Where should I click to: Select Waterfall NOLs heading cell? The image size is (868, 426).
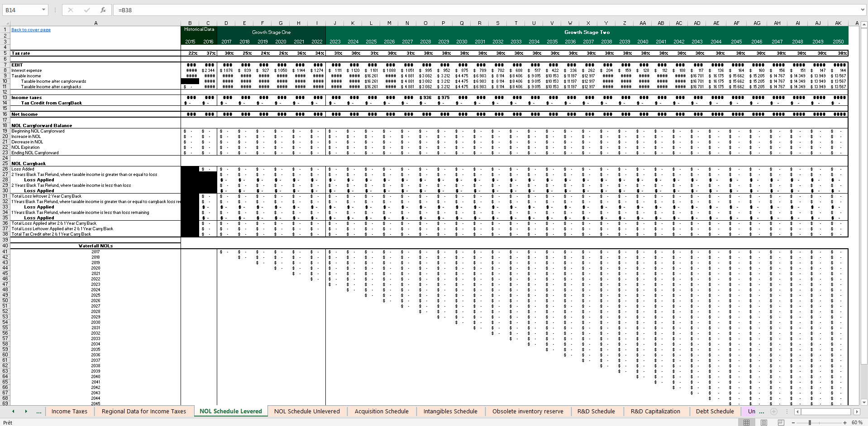(95, 246)
